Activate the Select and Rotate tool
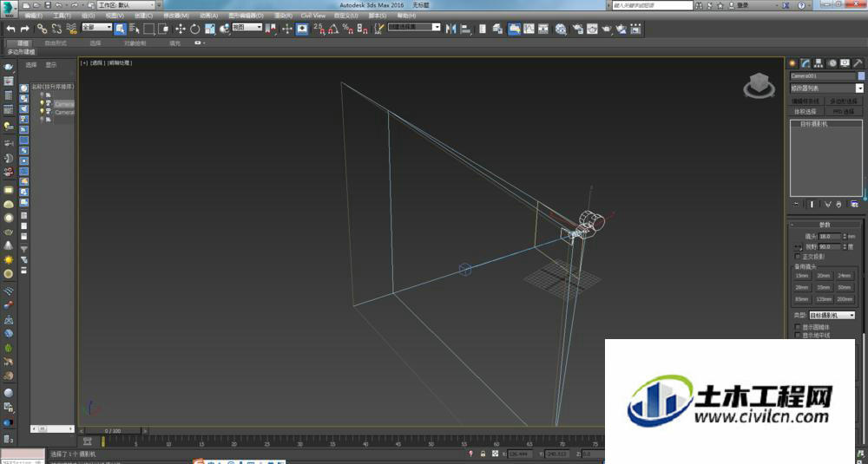Image resolution: width=868 pixels, height=464 pixels. point(194,29)
